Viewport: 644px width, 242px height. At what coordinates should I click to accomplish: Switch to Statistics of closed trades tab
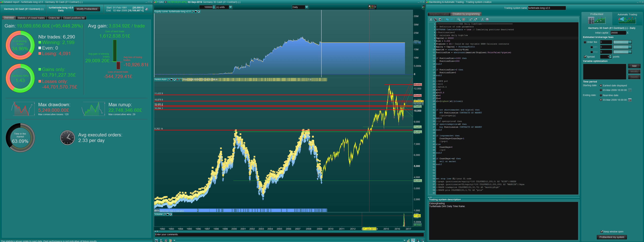pos(31,18)
